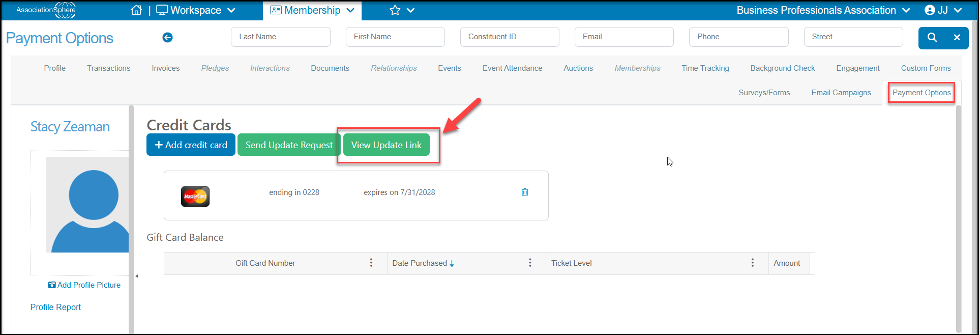Open the Email Campaigns tab
This screenshot has height=335, width=980.
(x=841, y=93)
